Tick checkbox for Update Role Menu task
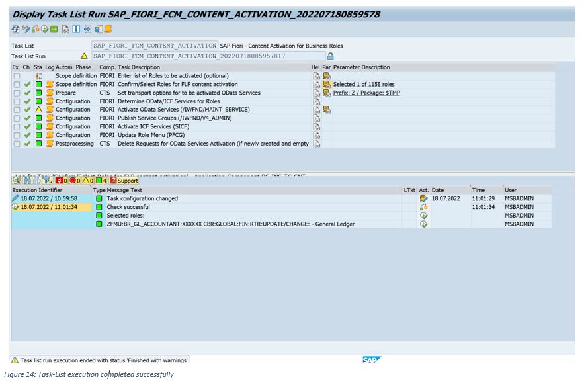Screen dimensions: 588x381 (x=17, y=135)
